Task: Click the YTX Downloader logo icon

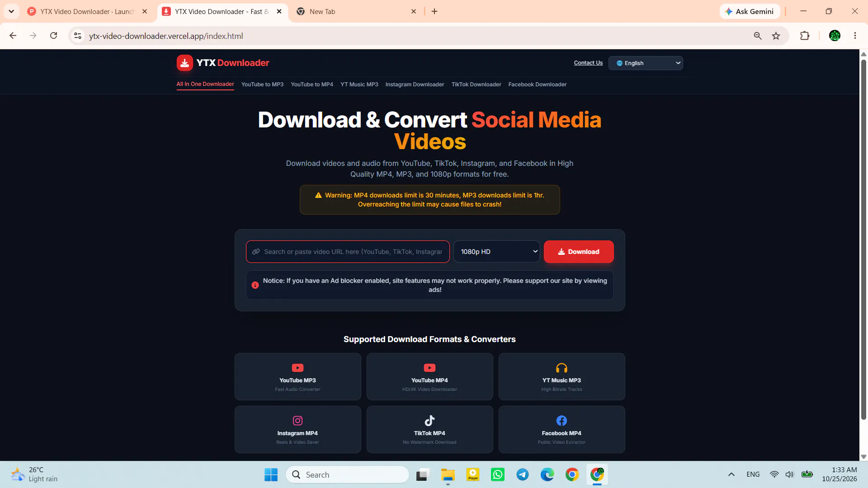Action: tap(184, 63)
